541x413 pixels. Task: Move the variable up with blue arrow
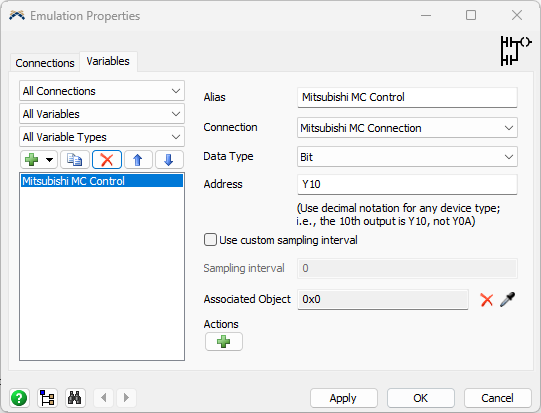tap(138, 159)
